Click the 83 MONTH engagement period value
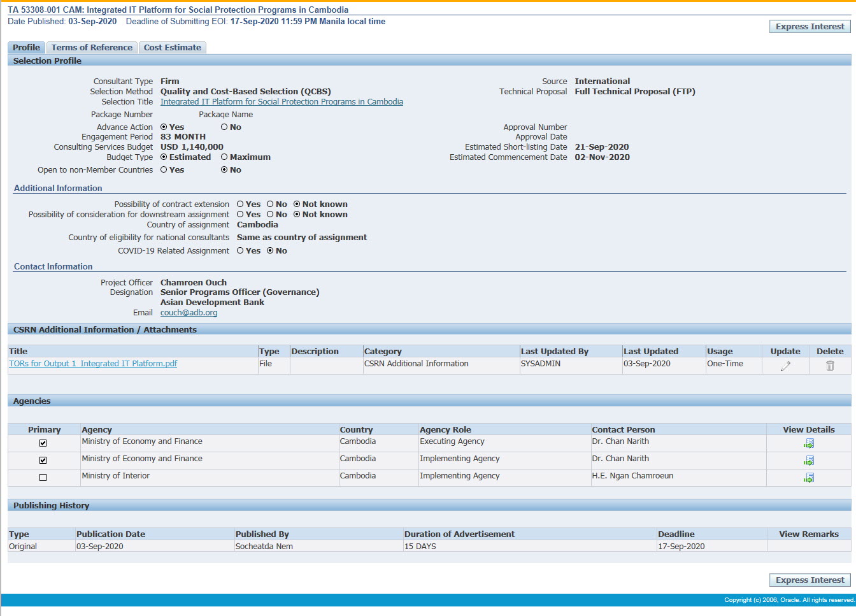Screen dimensions: 856x616 coord(183,137)
